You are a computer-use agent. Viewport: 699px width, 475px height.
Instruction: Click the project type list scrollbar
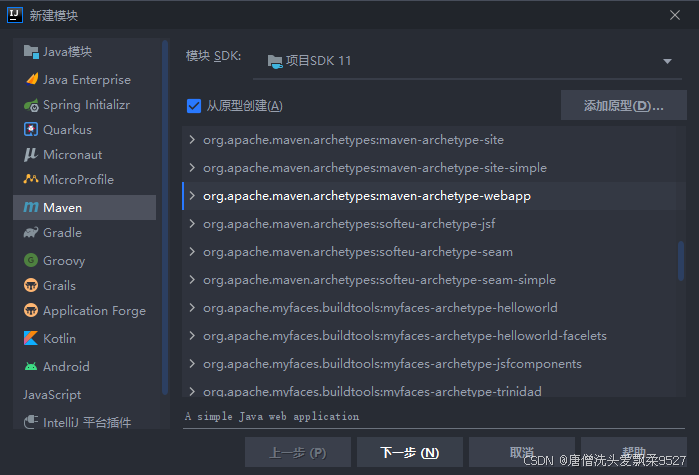(x=165, y=217)
